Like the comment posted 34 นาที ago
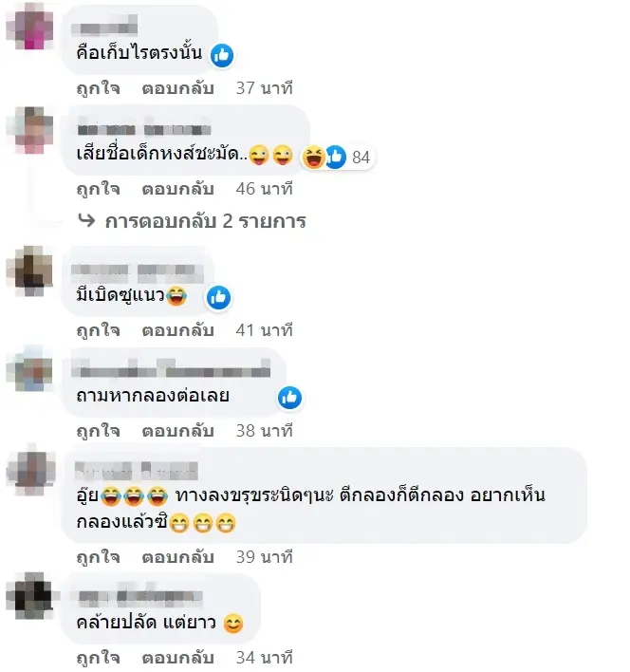The width and height of the screenshot is (630, 672). click(x=98, y=658)
